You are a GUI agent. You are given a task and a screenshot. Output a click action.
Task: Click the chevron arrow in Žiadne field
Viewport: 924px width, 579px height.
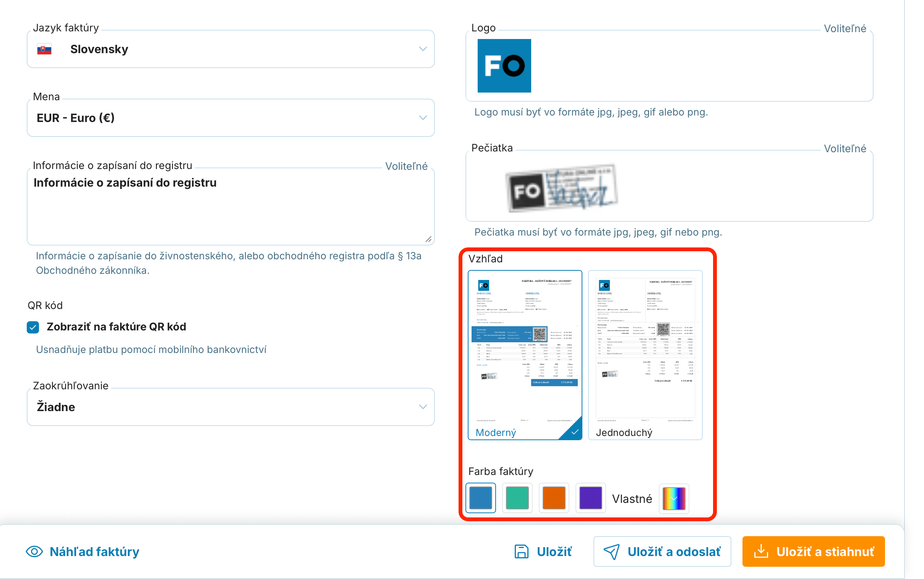coord(423,407)
